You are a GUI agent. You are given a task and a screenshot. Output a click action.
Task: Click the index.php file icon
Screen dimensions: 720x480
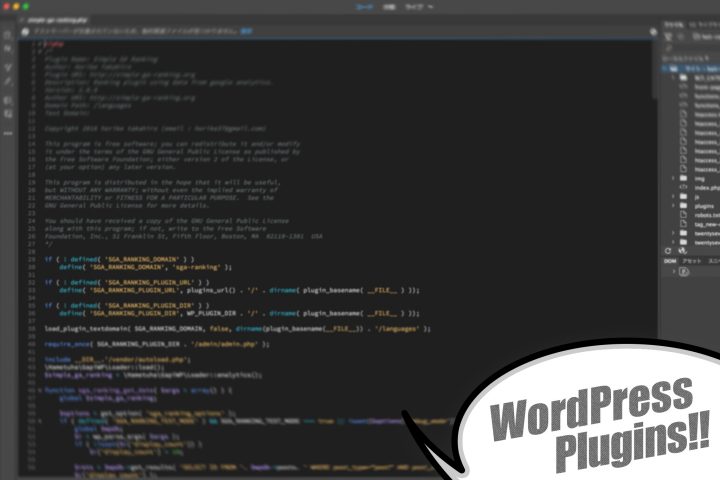pyautogui.click(x=683, y=187)
